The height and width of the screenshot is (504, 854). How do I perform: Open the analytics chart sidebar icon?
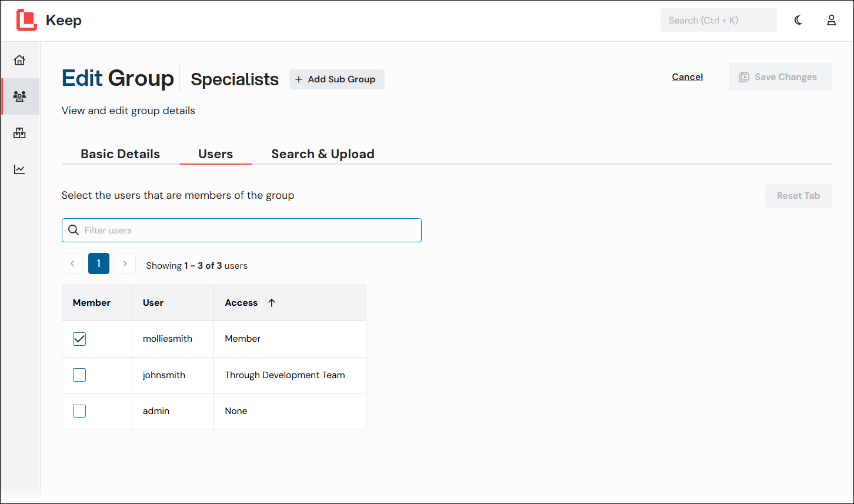pyautogui.click(x=19, y=169)
